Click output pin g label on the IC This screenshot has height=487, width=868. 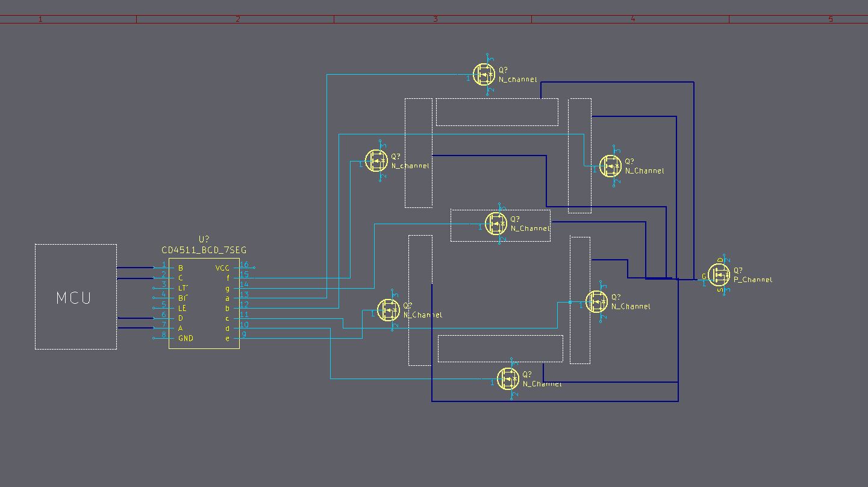click(228, 288)
